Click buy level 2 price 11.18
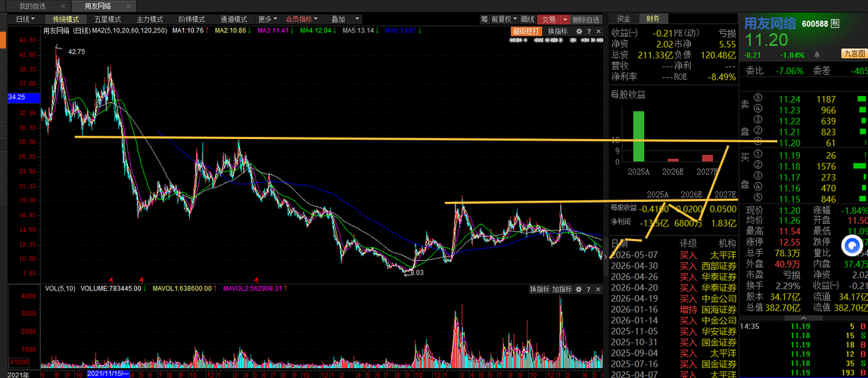This screenshot has width=868, height=378. coord(789,166)
